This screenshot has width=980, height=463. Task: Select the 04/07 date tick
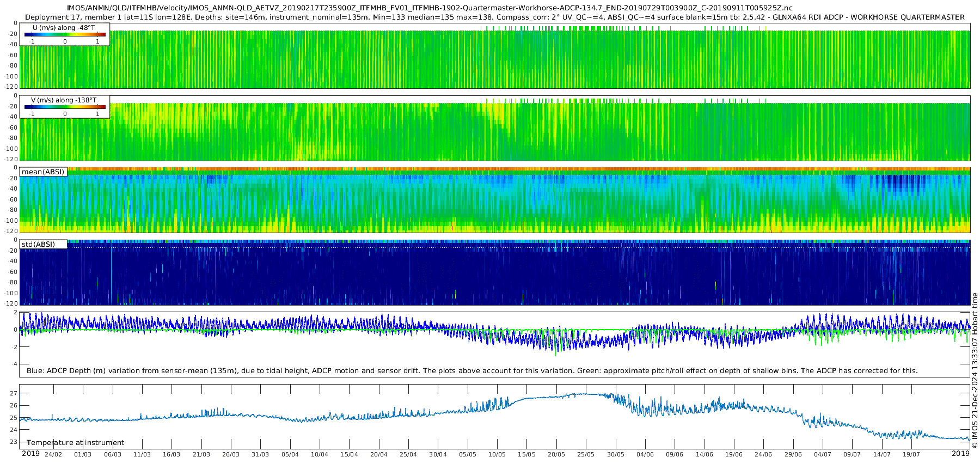pos(823,454)
